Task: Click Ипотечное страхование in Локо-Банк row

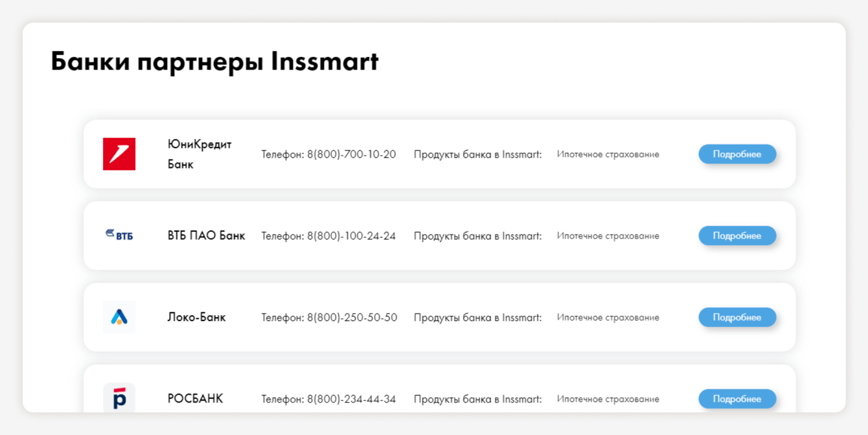Action: click(x=608, y=317)
